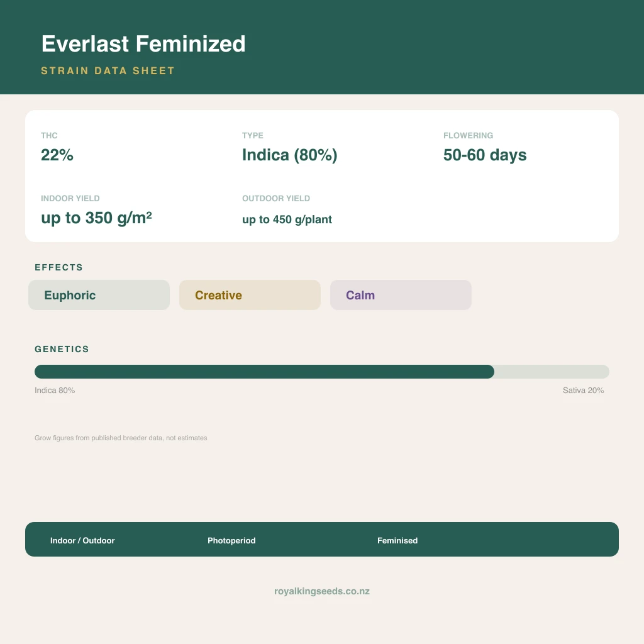The image size is (644, 644).
Task: Click the Feminised footer item
Action: tap(397, 540)
